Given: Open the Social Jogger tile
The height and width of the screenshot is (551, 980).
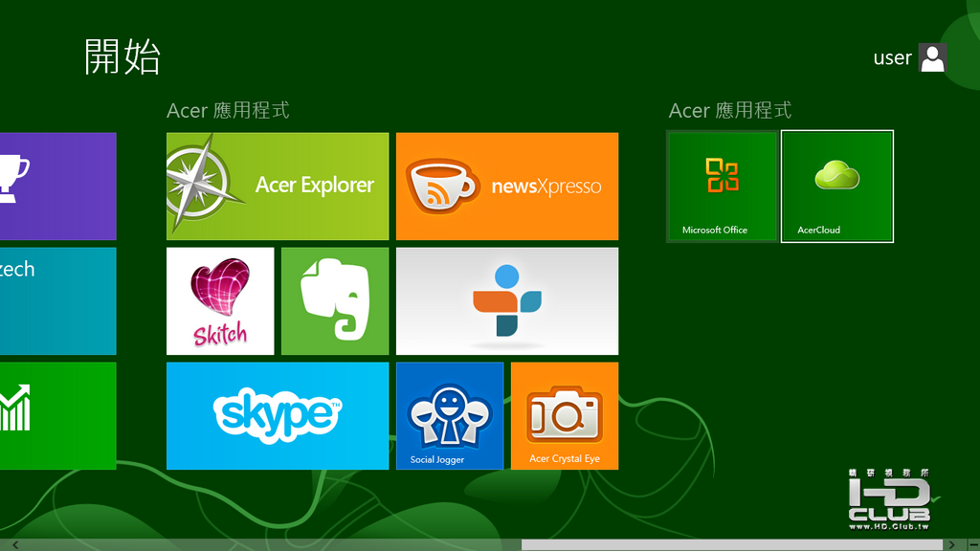Looking at the screenshot, I should (x=450, y=416).
